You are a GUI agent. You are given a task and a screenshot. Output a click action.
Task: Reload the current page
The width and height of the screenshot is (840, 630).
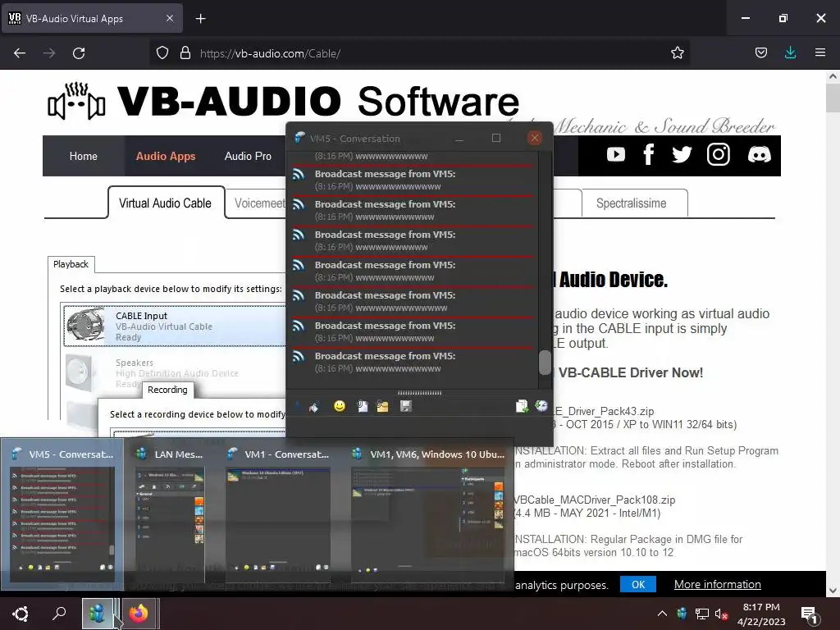[x=79, y=53]
